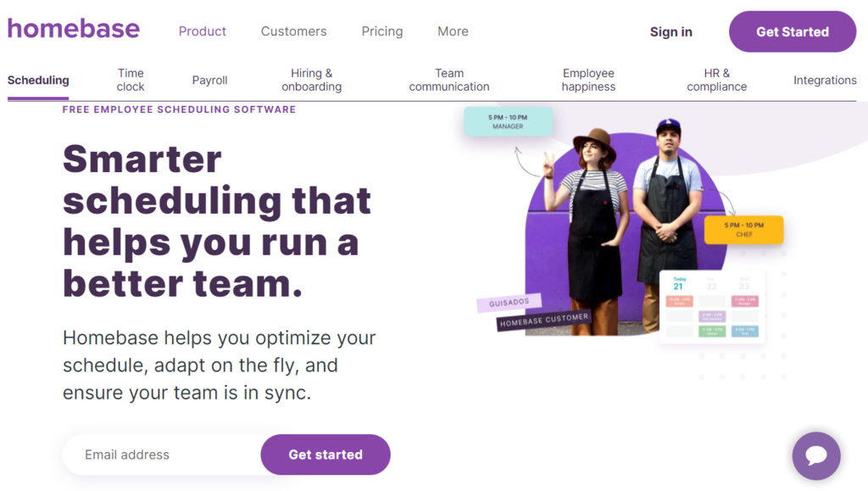Select the HR & compliance tab
The image size is (868, 491).
point(716,80)
